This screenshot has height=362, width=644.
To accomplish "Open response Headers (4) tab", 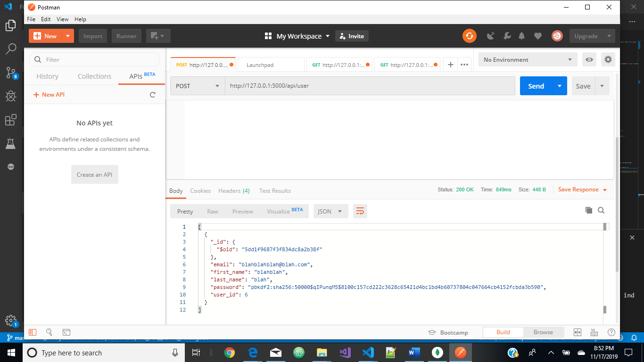I will point(234,190).
